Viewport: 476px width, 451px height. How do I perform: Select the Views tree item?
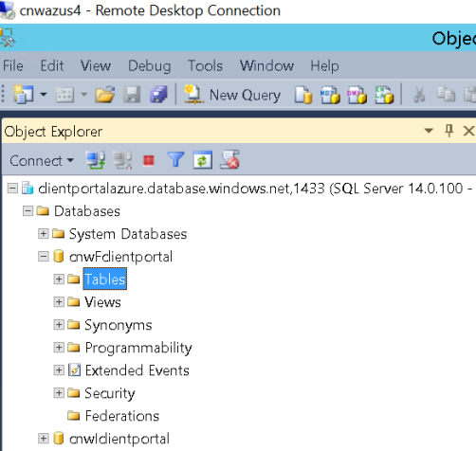pyautogui.click(x=102, y=302)
